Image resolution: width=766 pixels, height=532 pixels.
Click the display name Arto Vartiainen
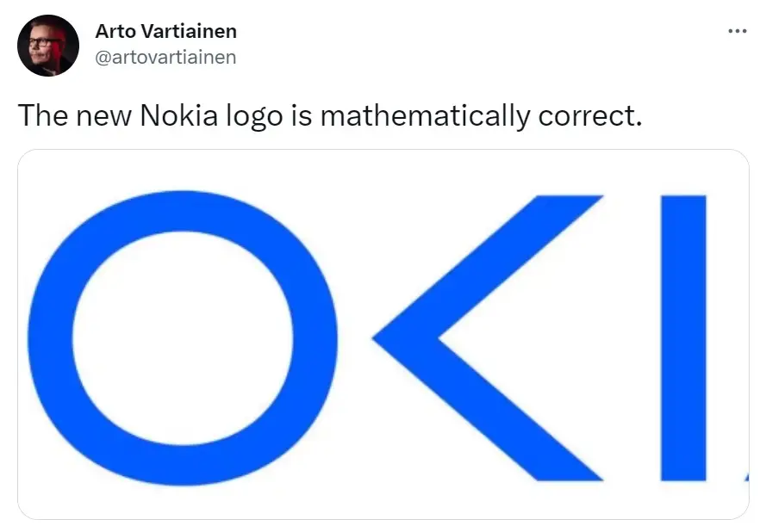[166, 31]
